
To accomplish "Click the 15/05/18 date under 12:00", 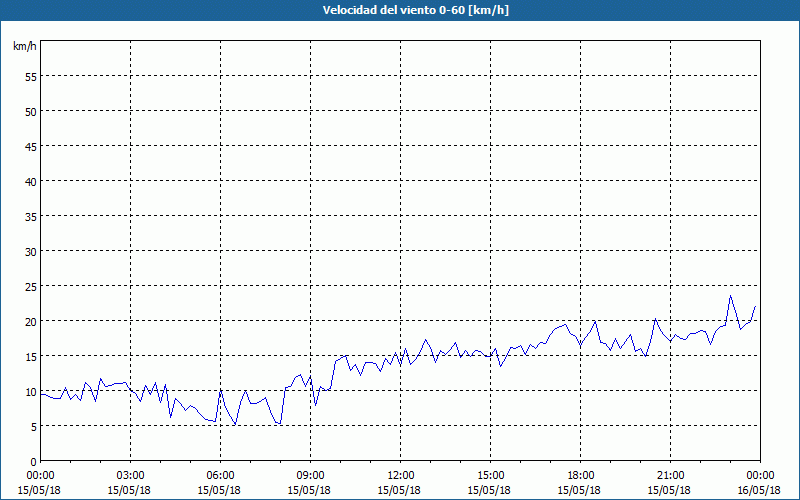I will click(399, 490).
